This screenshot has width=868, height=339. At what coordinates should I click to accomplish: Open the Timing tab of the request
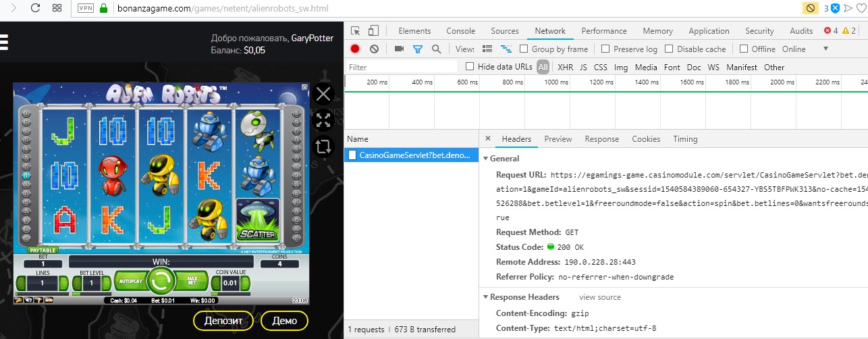point(685,139)
